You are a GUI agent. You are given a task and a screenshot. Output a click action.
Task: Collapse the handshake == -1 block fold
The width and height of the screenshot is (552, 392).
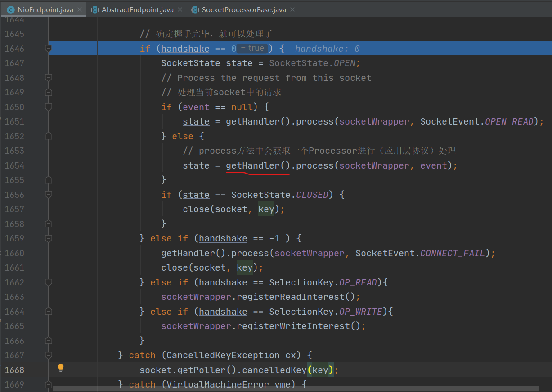49,238
